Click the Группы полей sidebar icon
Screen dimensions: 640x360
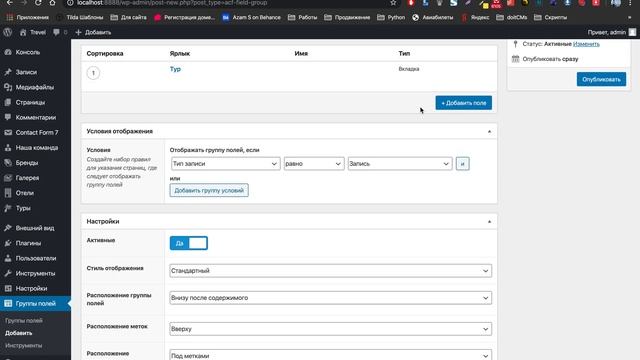click(8, 303)
